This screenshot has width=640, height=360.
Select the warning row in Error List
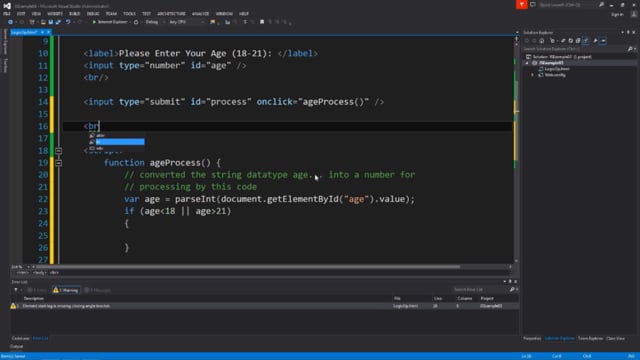264,306
